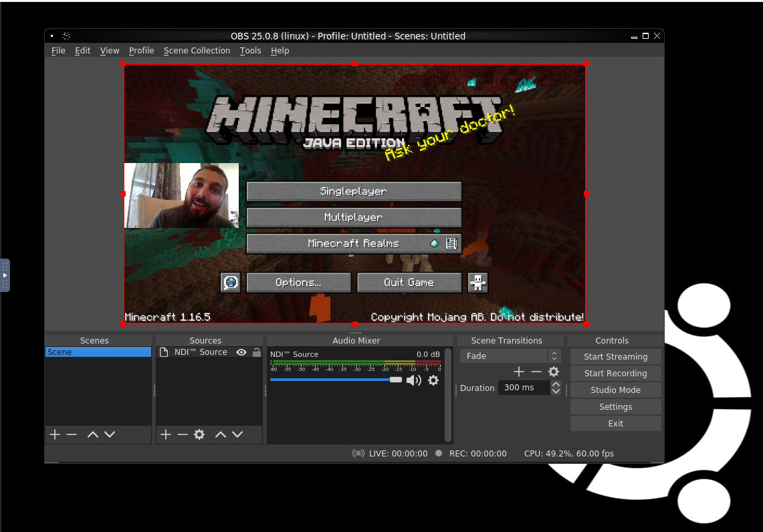Add a new scene with plus icon
The image size is (763, 532).
(x=55, y=434)
